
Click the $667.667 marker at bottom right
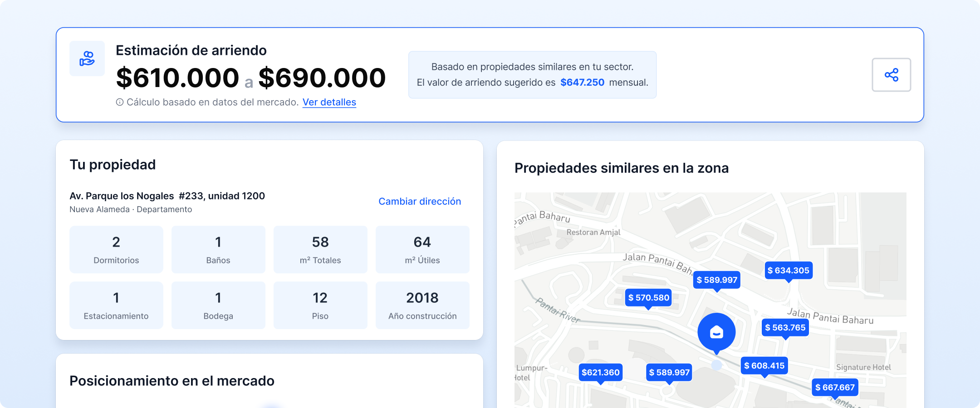point(835,387)
